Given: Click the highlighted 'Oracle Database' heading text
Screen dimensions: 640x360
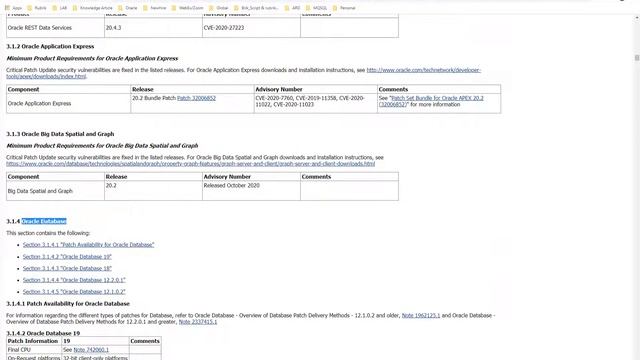Looking at the screenshot, I should (x=44, y=221).
